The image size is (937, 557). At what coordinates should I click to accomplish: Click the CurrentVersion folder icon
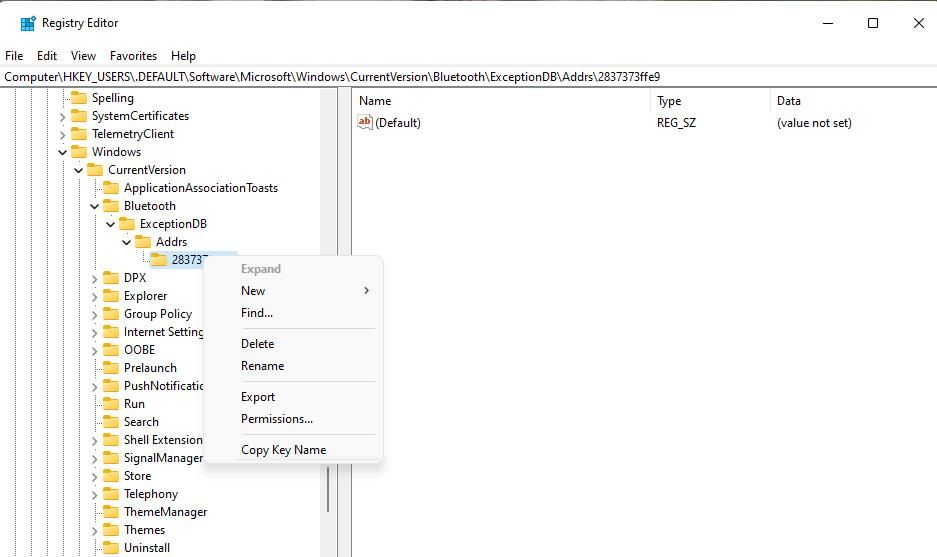(x=95, y=170)
